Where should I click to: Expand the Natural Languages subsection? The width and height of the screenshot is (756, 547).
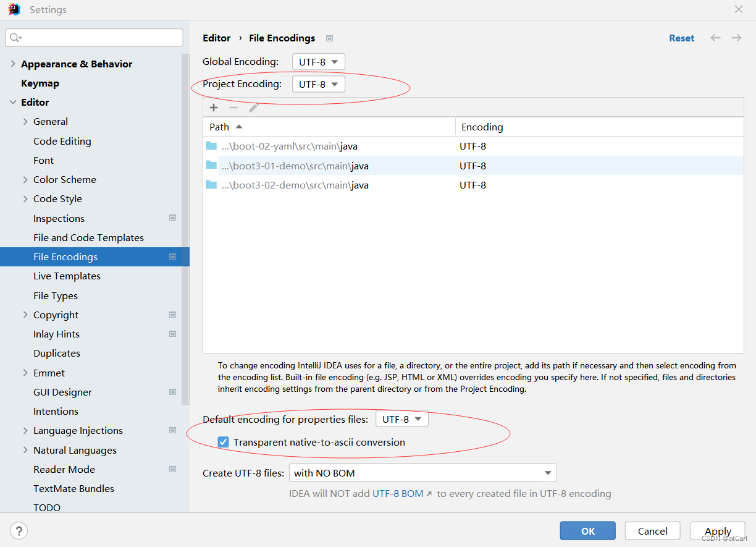coord(25,450)
